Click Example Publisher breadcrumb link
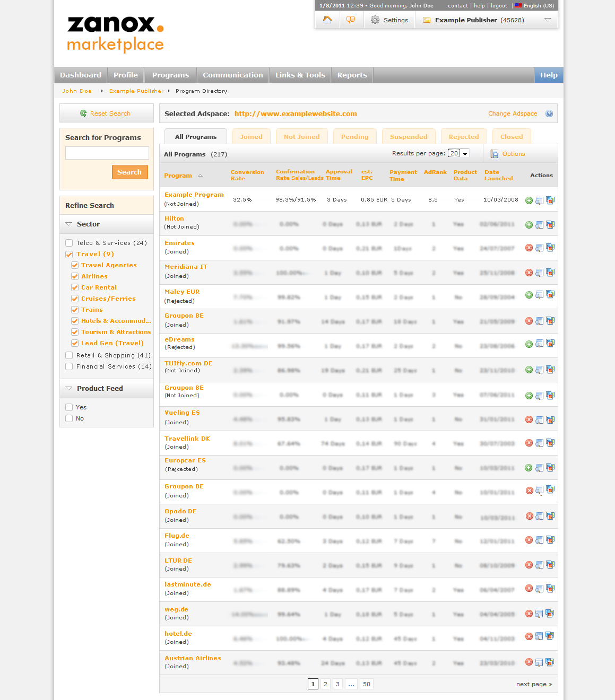This screenshot has height=700, width=615. pyautogui.click(x=136, y=91)
